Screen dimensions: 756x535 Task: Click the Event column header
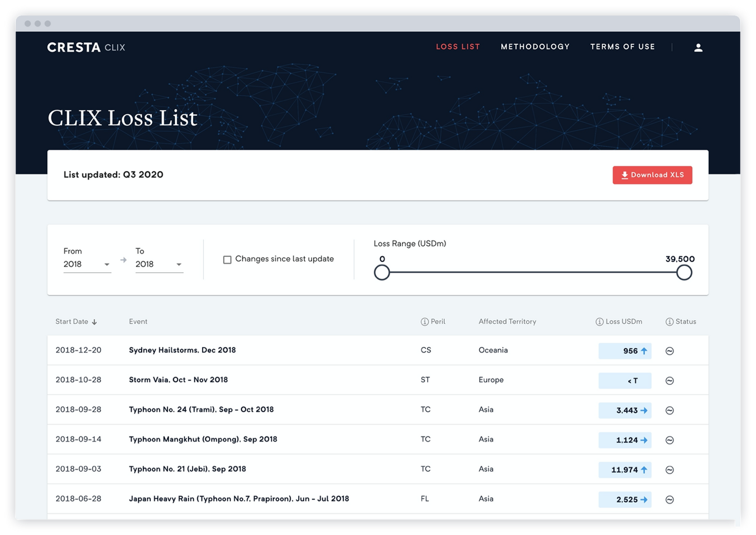click(138, 322)
